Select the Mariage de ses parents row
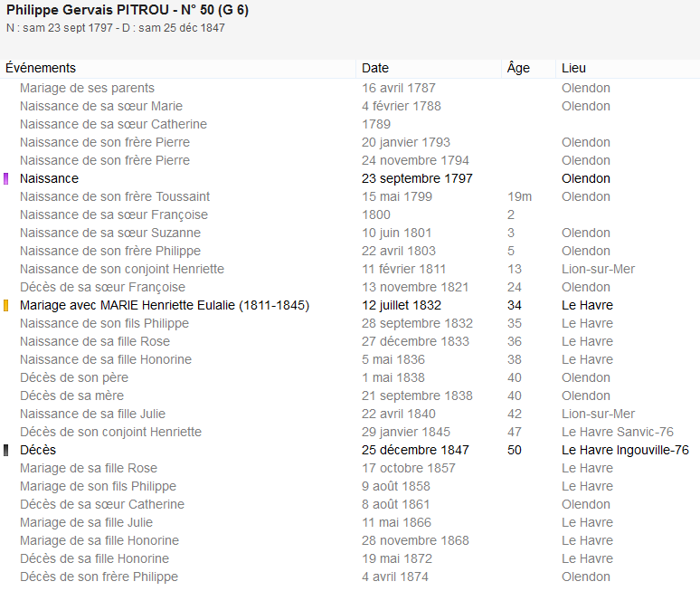 pos(350,88)
